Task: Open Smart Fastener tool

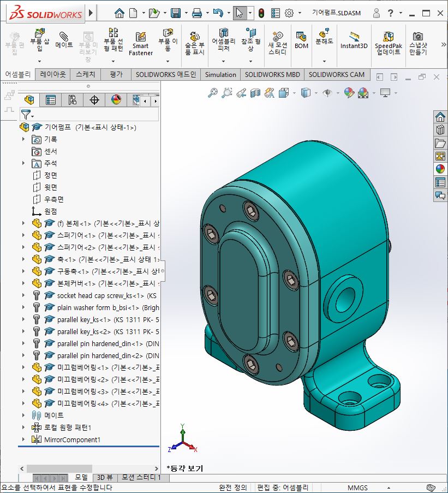Action: [x=140, y=44]
